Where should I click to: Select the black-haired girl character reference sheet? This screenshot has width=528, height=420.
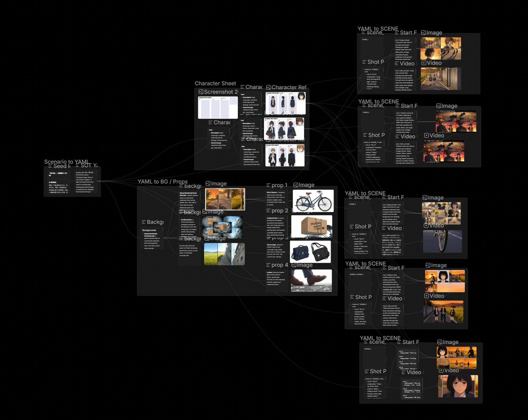coord(285,103)
